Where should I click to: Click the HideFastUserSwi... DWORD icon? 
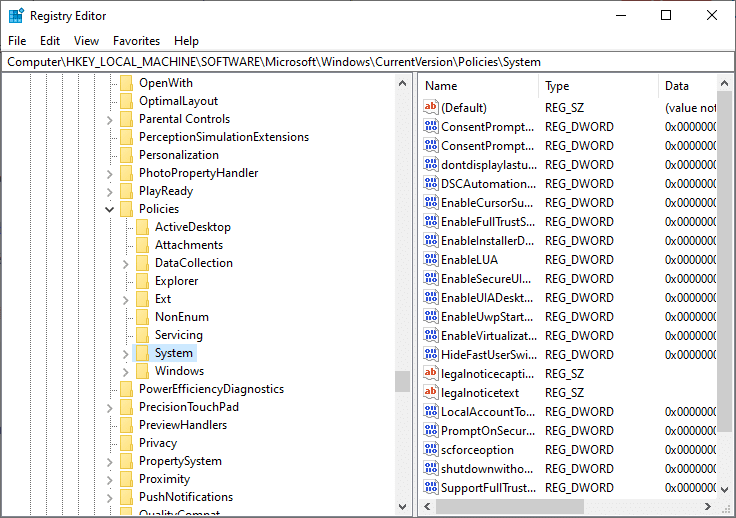(x=430, y=354)
